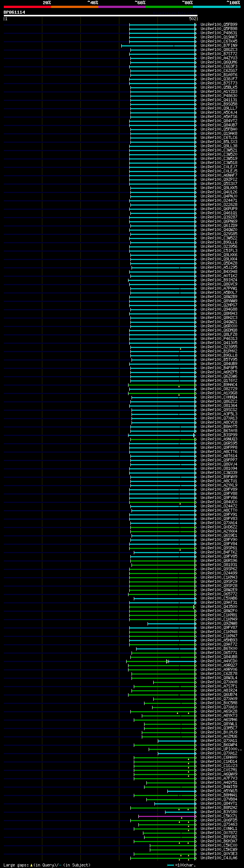Open hit UniRef100_Q9LL38
The width and height of the screenshot is (244, 868).
(x=219, y=146)
